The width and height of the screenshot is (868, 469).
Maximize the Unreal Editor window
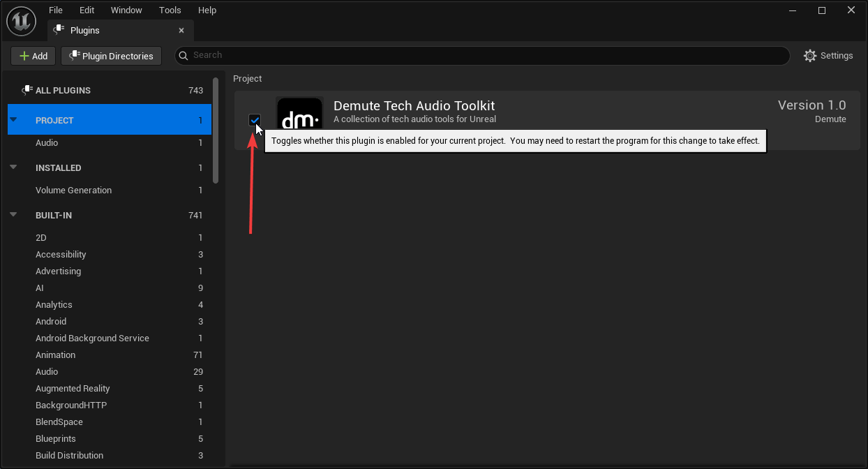pos(822,10)
